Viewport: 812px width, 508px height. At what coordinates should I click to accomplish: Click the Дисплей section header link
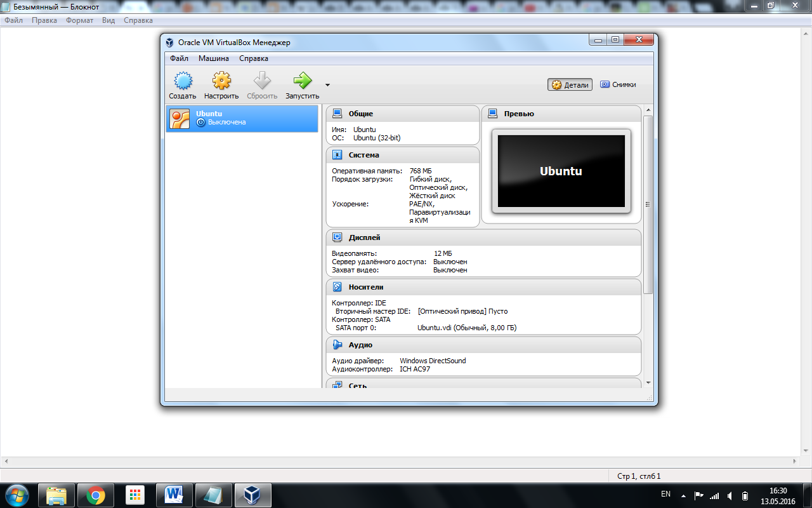click(x=365, y=237)
